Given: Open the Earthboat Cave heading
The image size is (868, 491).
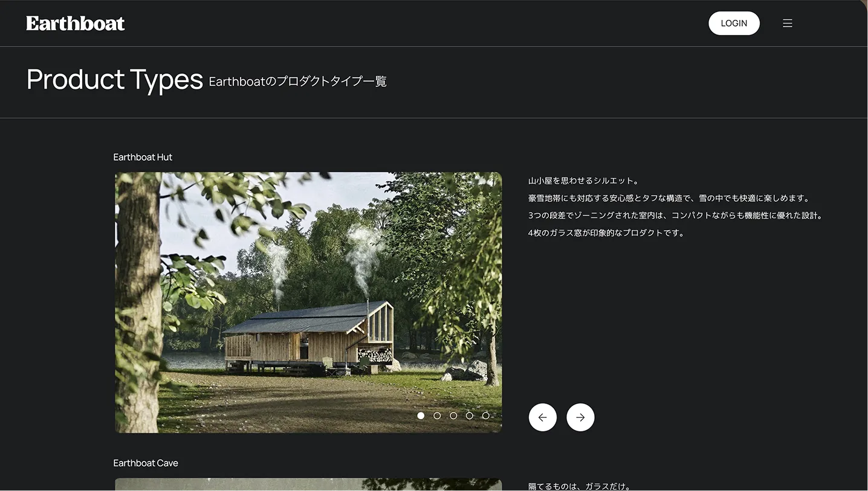Looking at the screenshot, I should coord(146,463).
